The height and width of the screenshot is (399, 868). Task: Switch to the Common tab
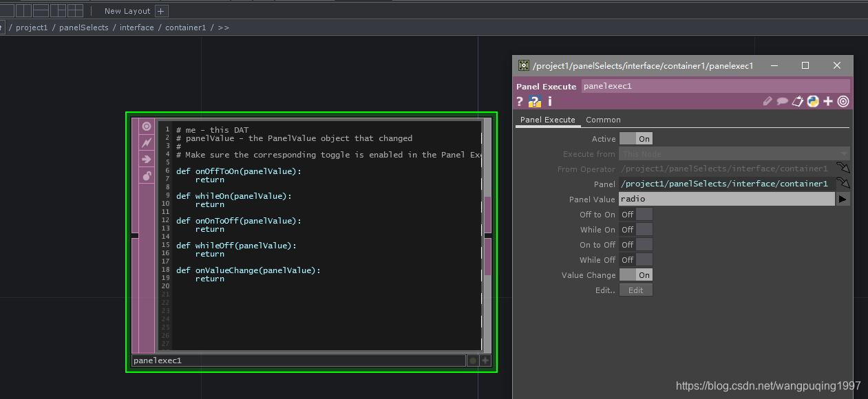(x=603, y=120)
